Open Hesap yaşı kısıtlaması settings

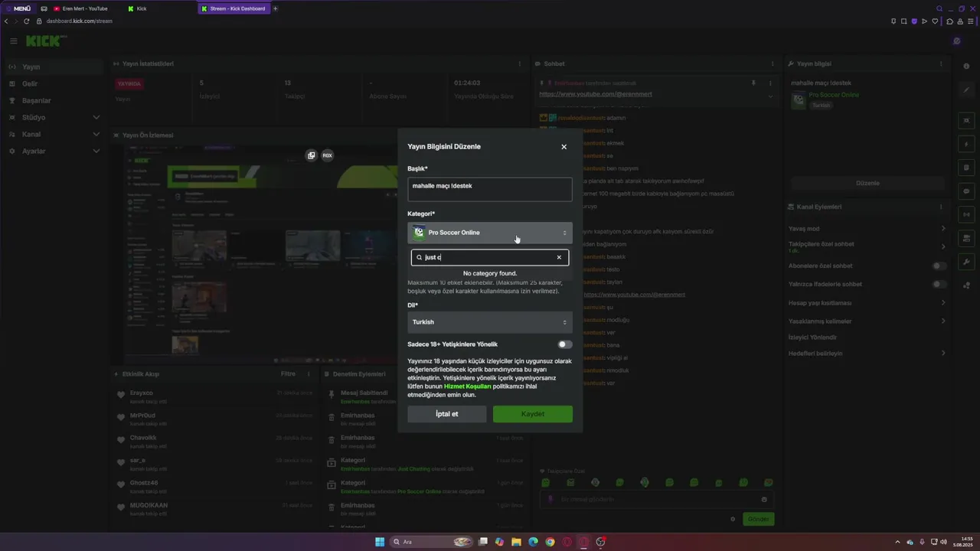[x=867, y=303]
